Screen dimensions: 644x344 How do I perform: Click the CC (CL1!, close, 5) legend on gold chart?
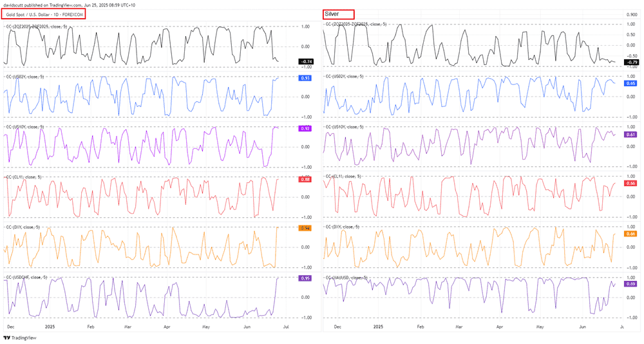24,177
